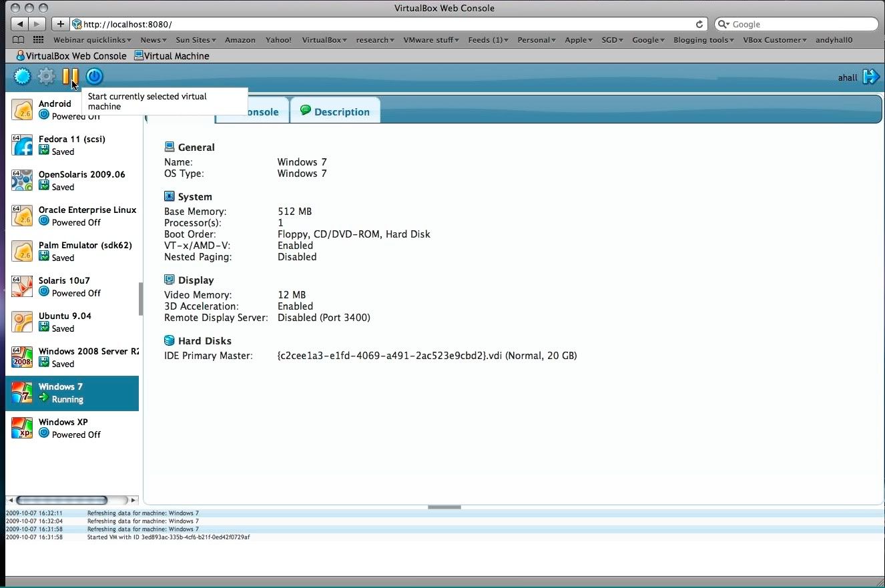Screen dimensions: 885x588
Task: Select the Virtual Machine browser tab
Action: tap(172, 56)
